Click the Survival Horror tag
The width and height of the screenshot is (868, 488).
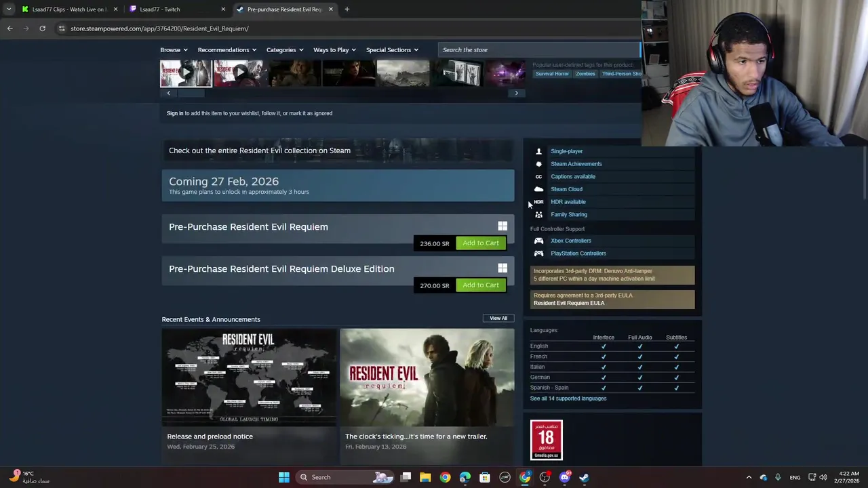pos(552,74)
